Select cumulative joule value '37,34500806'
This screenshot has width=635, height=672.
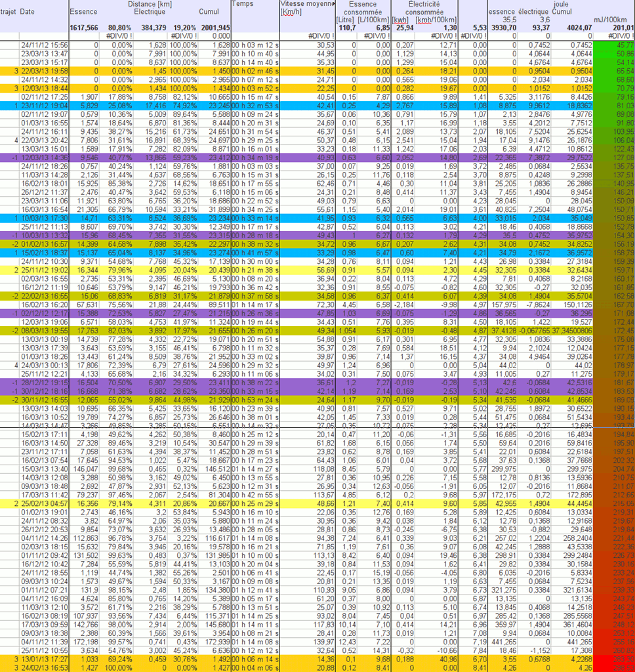(571, 331)
